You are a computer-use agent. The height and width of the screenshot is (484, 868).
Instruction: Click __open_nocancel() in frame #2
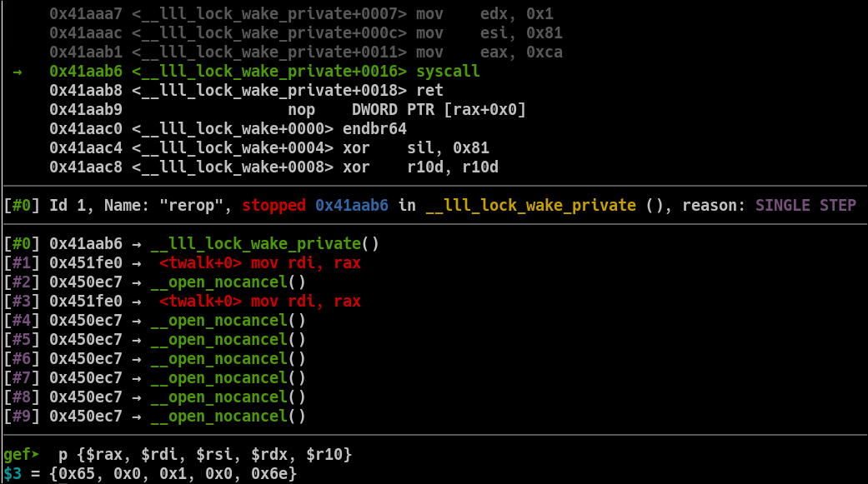point(228,282)
